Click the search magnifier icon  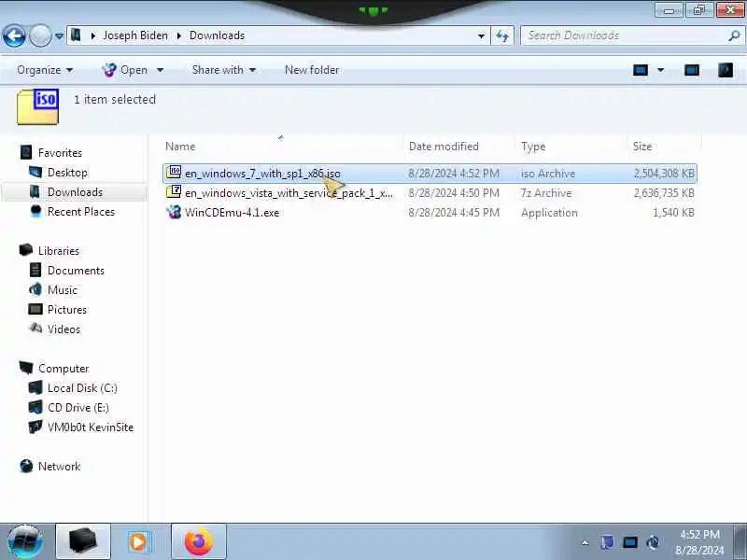(734, 35)
